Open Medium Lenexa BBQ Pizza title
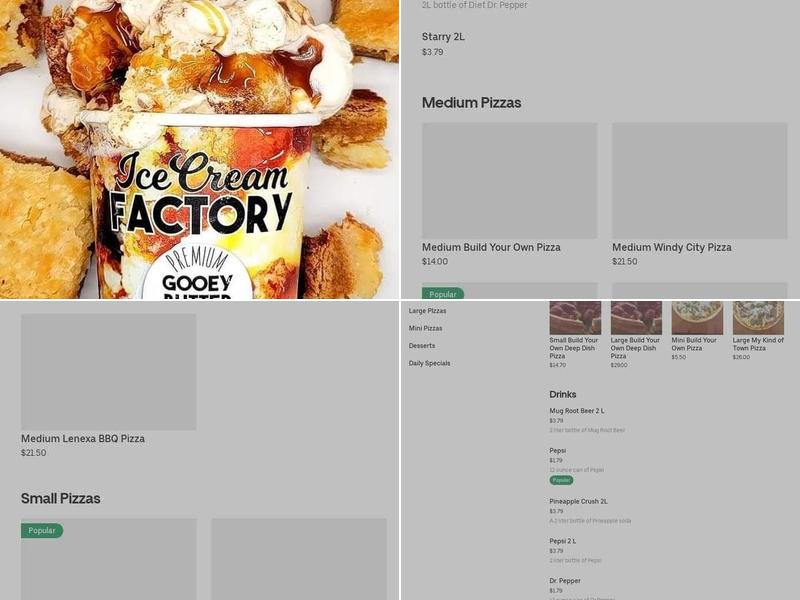The image size is (800, 600). click(x=83, y=438)
